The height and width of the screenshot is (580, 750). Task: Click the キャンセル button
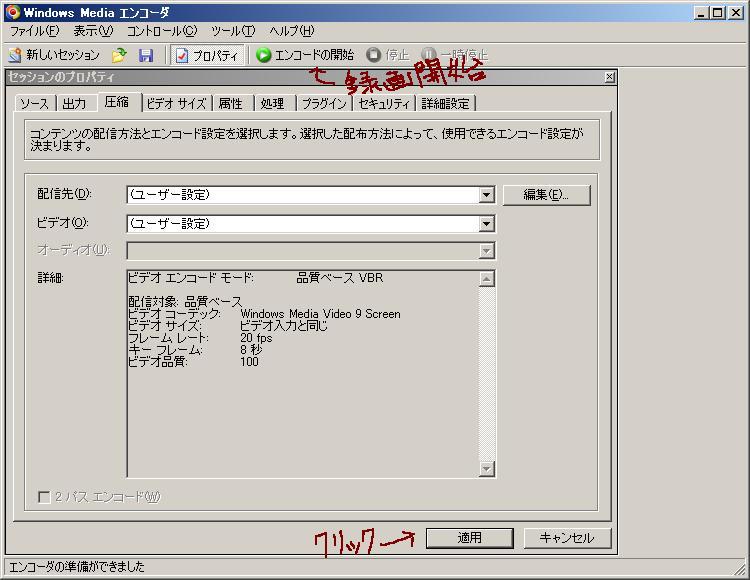tap(567, 538)
